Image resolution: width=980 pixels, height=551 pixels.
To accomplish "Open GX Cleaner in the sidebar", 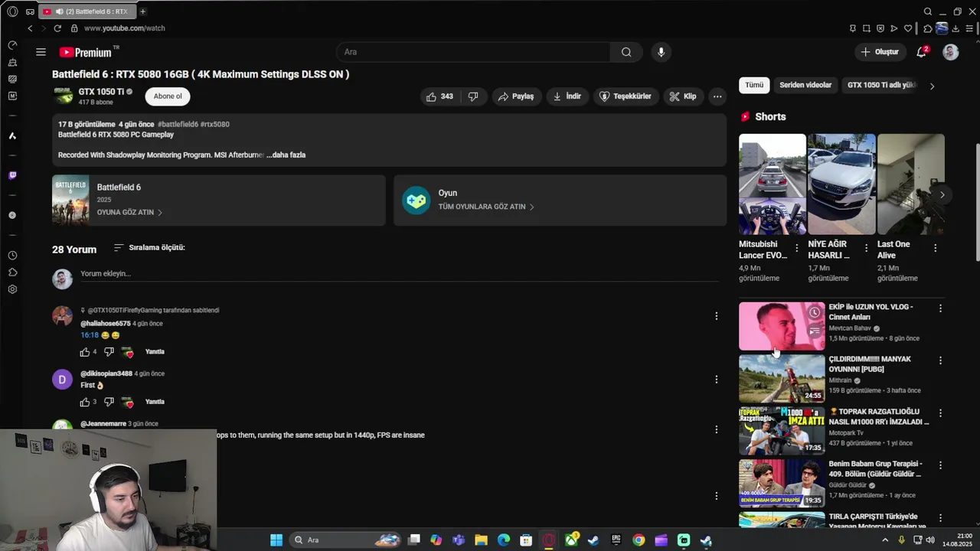I will click(12, 63).
